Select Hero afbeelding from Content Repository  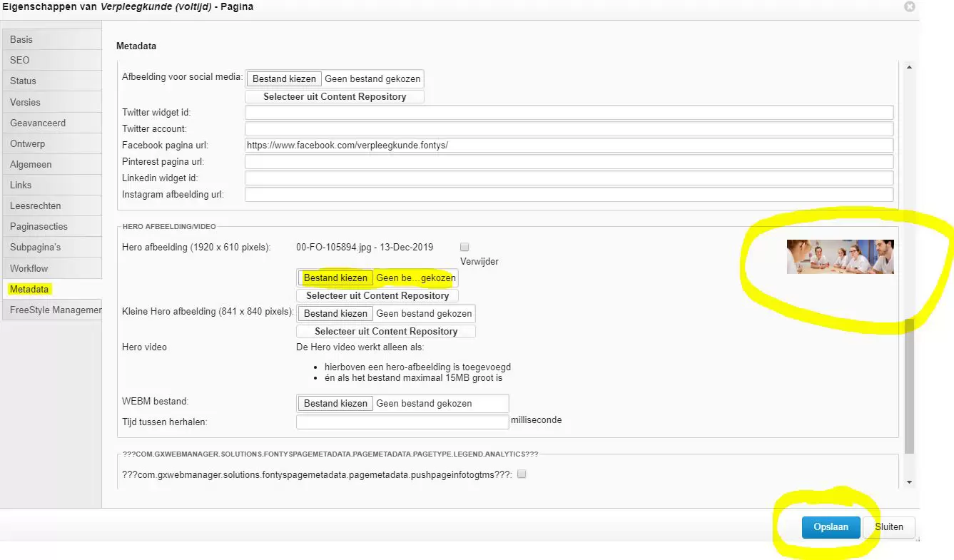click(x=377, y=295)
